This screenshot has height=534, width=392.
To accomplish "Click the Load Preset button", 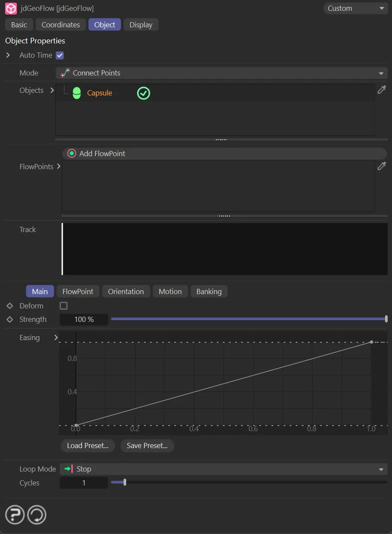I will click(x=88, y=446).
